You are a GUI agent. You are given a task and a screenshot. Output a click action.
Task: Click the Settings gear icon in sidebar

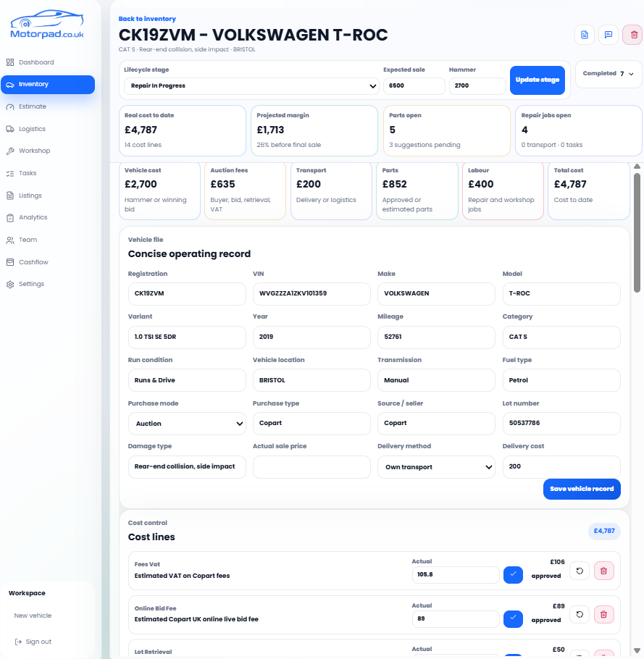[10, 285]
